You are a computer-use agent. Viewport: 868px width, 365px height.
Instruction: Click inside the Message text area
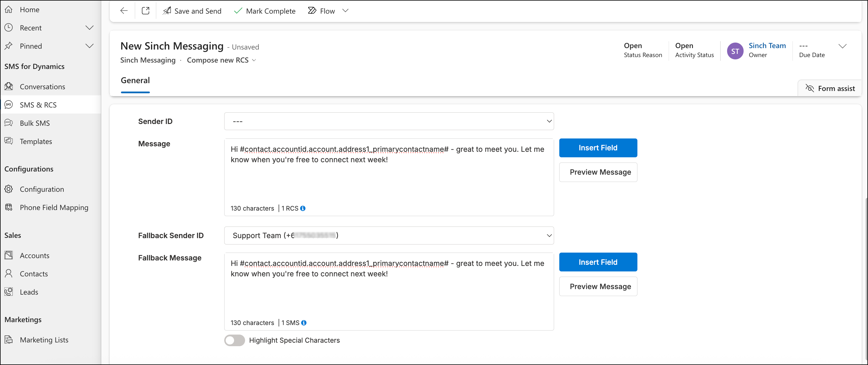(389, 178)
